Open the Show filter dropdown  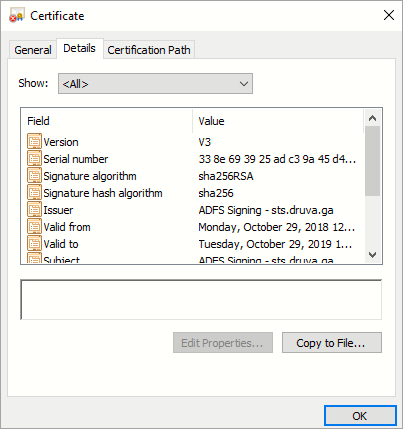155,84
